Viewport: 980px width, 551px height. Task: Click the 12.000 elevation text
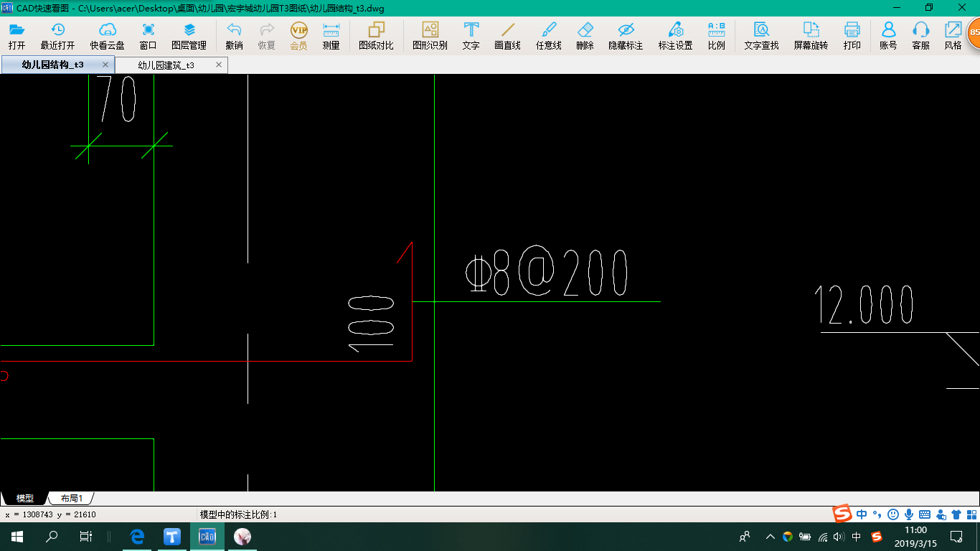(x=864, y=304)
